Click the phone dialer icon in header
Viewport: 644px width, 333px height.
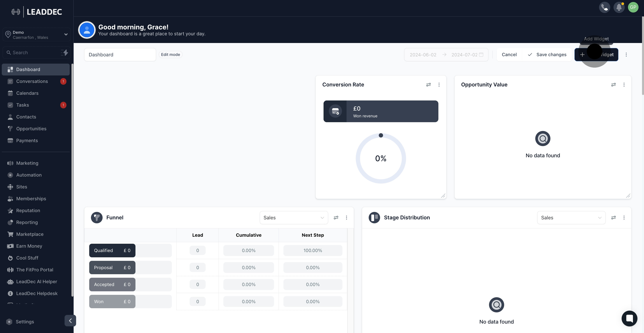pos(604,7)
